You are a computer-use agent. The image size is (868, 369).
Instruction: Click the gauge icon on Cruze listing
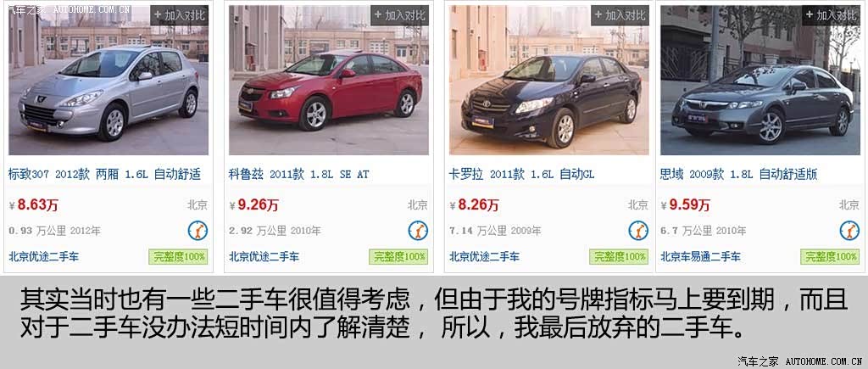pos(418,231)
